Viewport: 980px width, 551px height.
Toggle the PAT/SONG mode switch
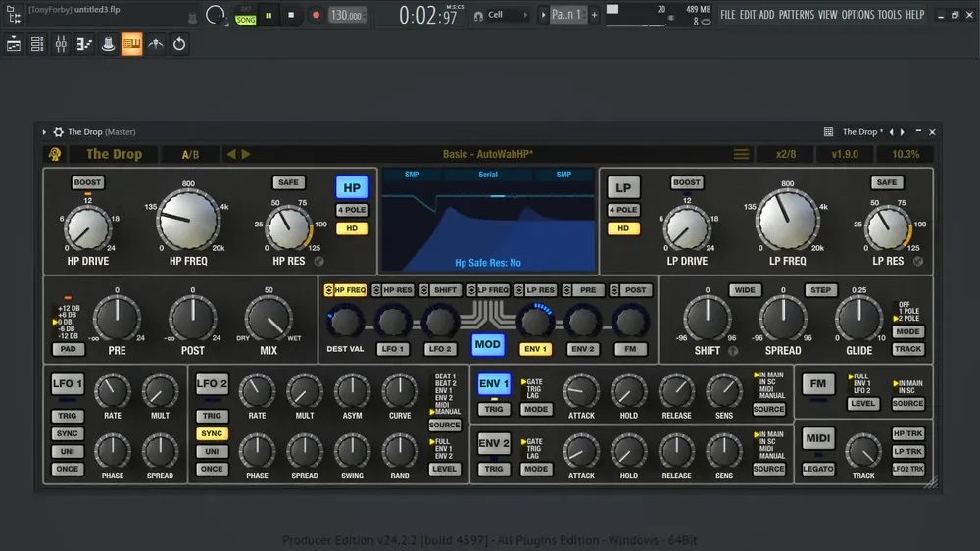click(x=246, y=16)
